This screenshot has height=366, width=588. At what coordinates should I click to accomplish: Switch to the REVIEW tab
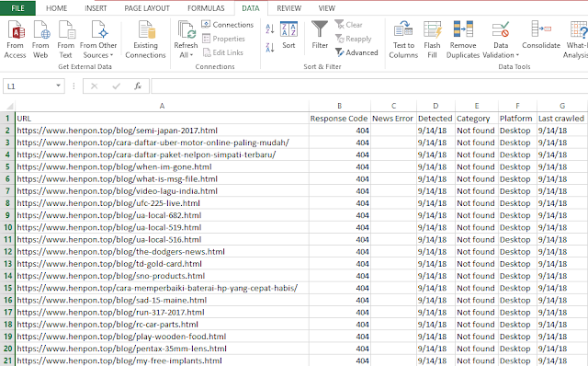pyautogui.click(x=288, y=8)
